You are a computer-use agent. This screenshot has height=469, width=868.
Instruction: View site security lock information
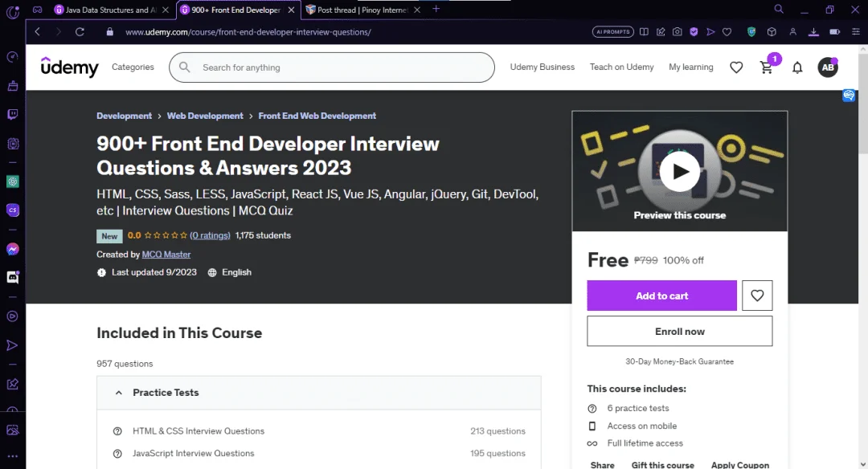(109, 32)
